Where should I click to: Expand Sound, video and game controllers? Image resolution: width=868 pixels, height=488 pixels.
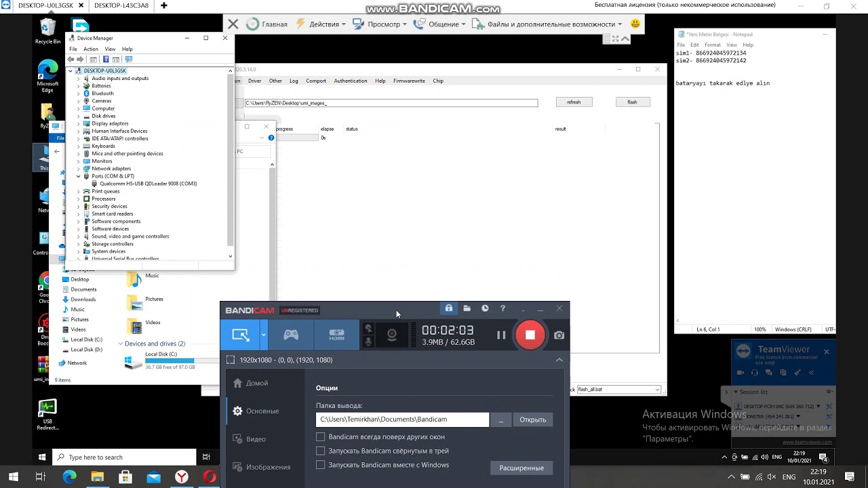pyautogui.click(x=78, y=237)
